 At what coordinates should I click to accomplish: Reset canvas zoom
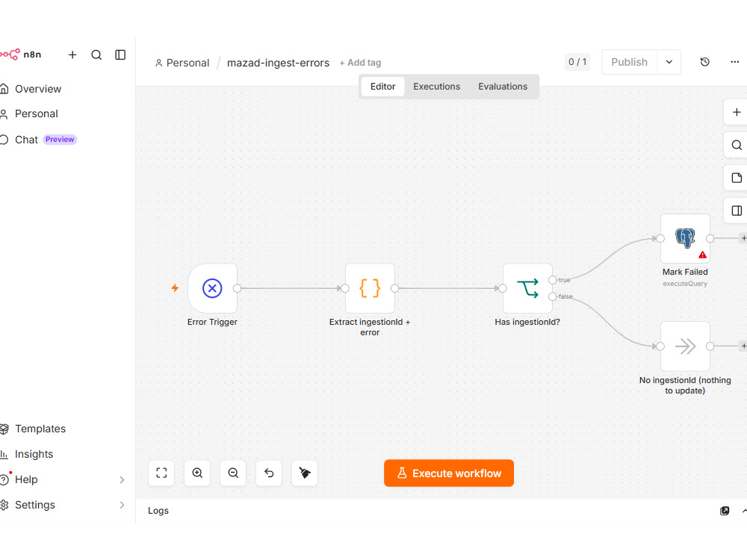coord(269,473)
